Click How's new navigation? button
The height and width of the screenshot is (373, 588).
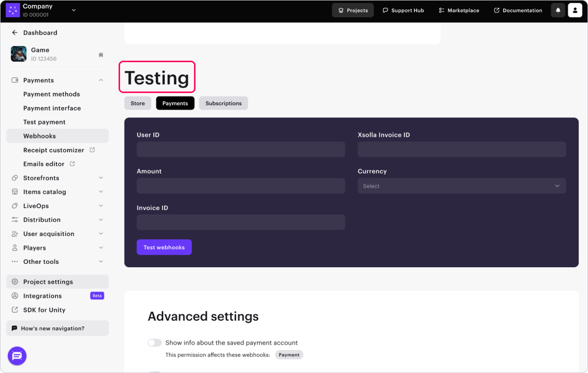pyautogui.click(x=57, y=328)
